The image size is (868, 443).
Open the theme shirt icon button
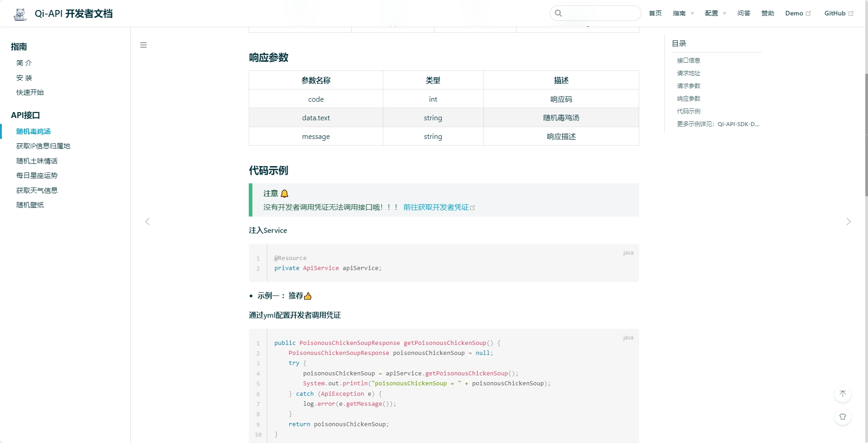tap(843, 417)
